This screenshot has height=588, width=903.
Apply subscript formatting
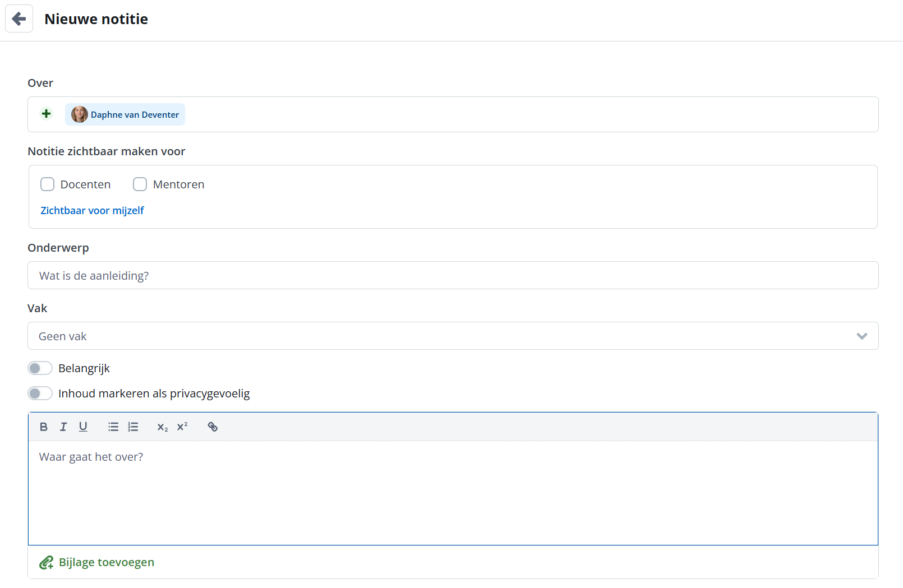point(162,427)
